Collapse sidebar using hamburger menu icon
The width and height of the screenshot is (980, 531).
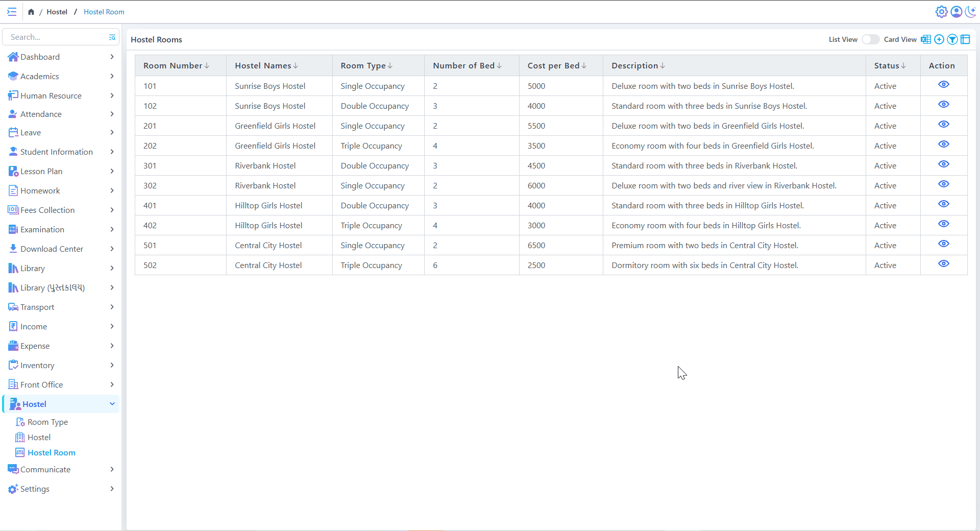click(12, 12)
